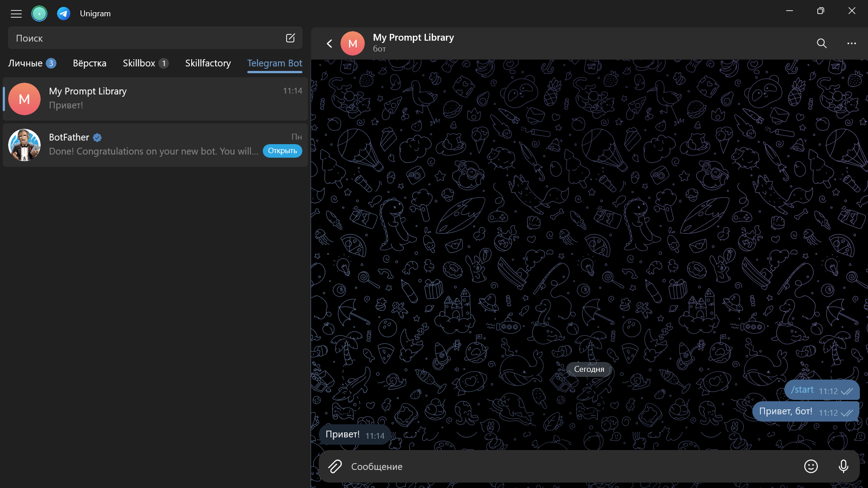Screen dimensions: 868x488
Task: Click the /start command link in chat
Action: coord(802,390)
